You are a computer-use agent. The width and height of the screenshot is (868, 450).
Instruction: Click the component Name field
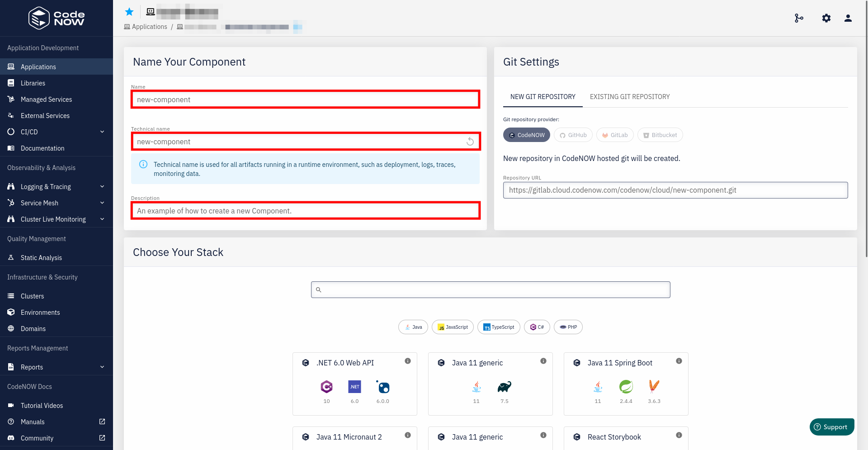pyautogui.click(x=305, y=99)
